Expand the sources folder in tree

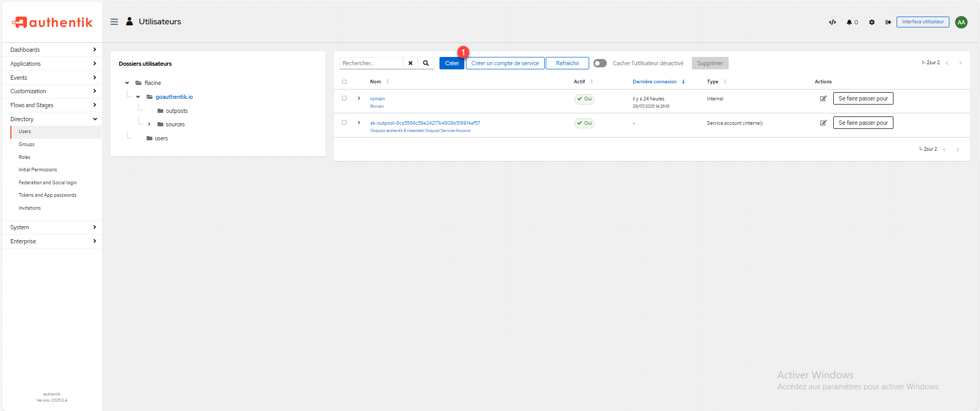(149, 124)
